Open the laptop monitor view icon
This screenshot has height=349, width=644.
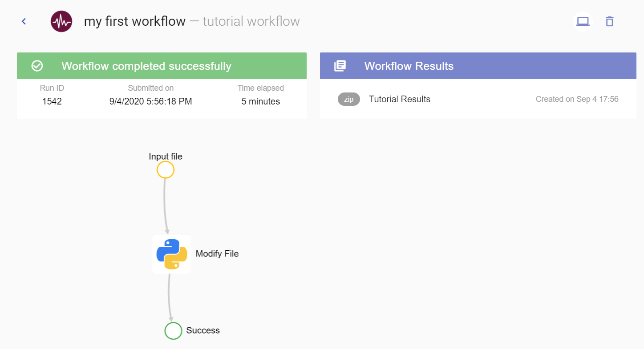point(583,21)
